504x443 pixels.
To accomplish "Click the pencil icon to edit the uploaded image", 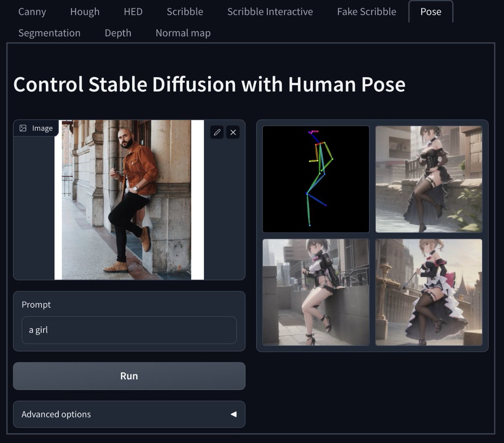I will (x=217, y=132).
